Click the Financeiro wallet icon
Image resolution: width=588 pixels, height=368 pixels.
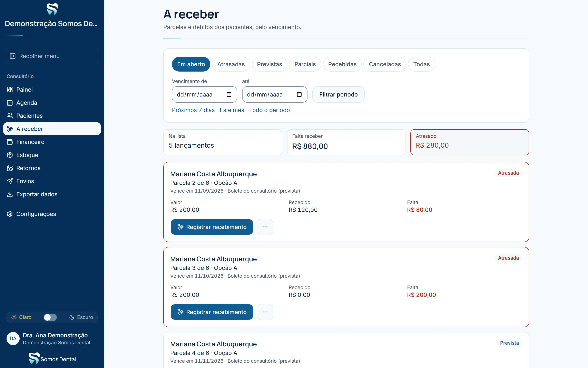click(10, 142)
